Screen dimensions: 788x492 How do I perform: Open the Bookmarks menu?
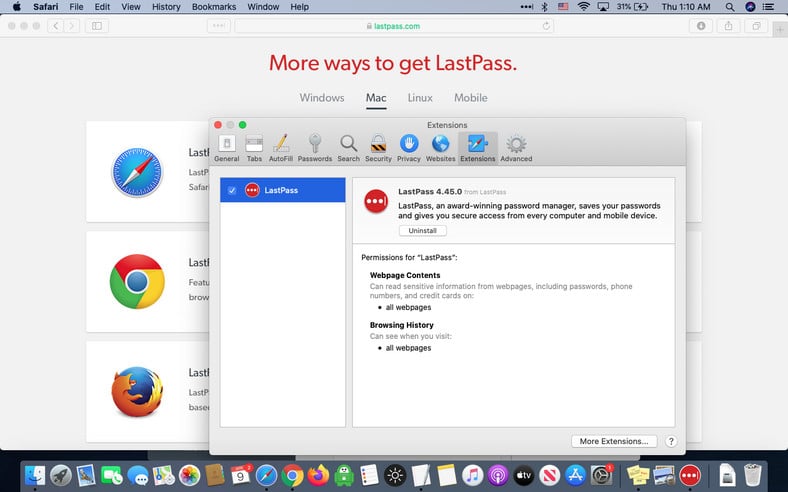pyautogui.click(x=214, y=7)
